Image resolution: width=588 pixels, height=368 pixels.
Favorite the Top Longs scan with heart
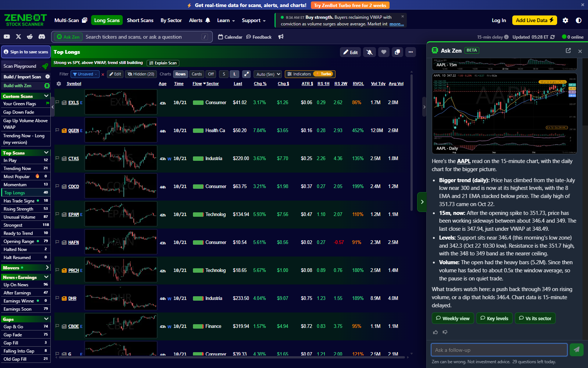(383, 52)
